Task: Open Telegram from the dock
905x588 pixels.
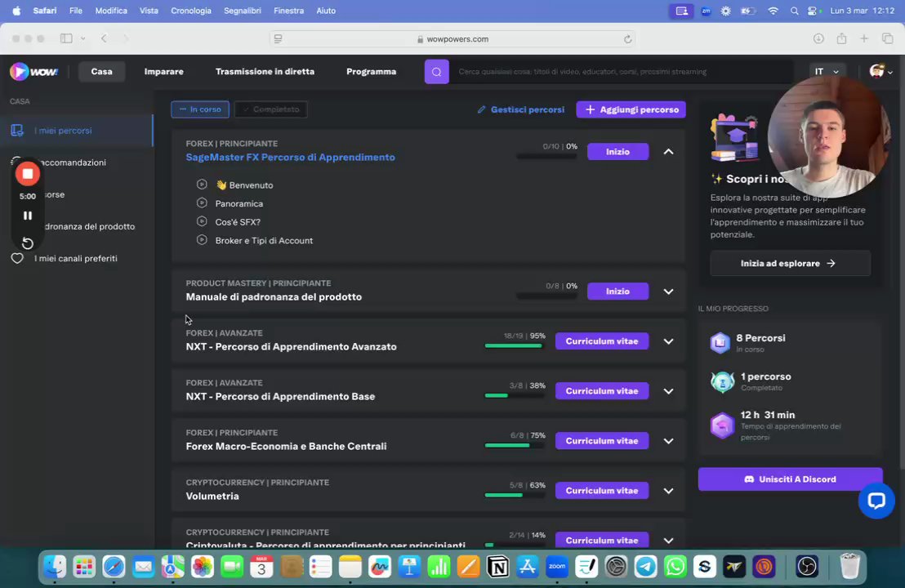Action: (646, 567)
